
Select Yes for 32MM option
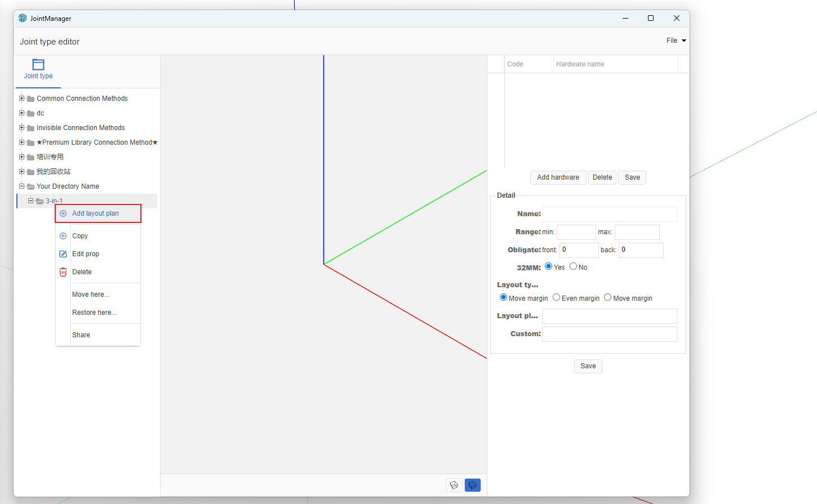[x=548, y=266]
